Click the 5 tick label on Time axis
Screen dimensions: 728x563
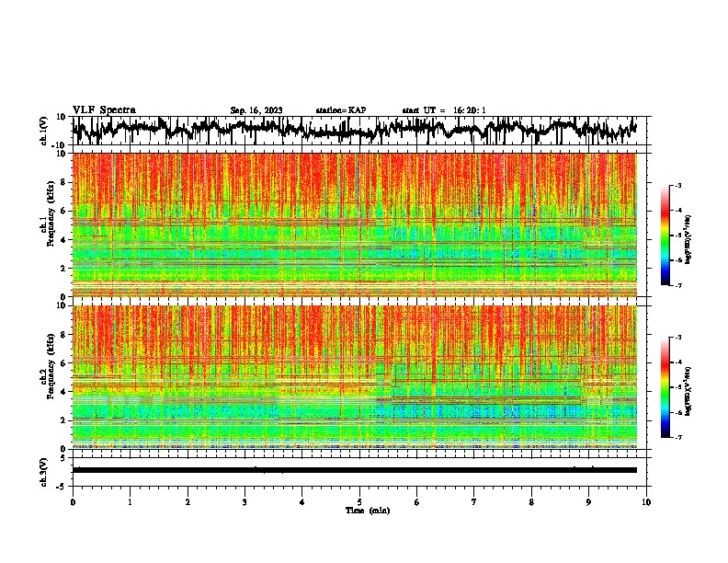359,502
